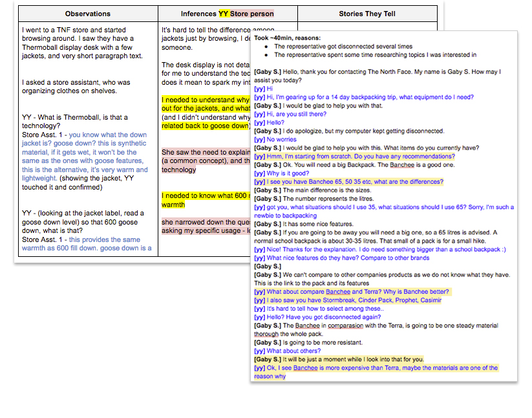
Task: Select 'YY - What is Thermoball' question text
Action: tap(75, 122)
